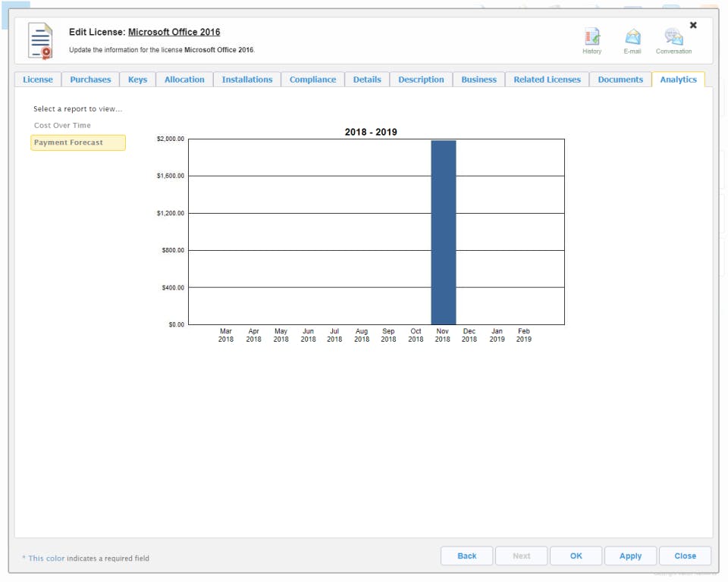Click the Dec 2018 axis label
Image resolution: width=728 pixels, height=582 pixels.
pyautogui.click(x=469, y=335)
